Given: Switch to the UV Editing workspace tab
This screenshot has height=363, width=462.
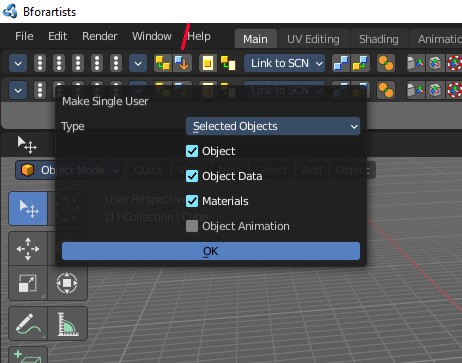Looking at the screenshot, I should 313,39.
